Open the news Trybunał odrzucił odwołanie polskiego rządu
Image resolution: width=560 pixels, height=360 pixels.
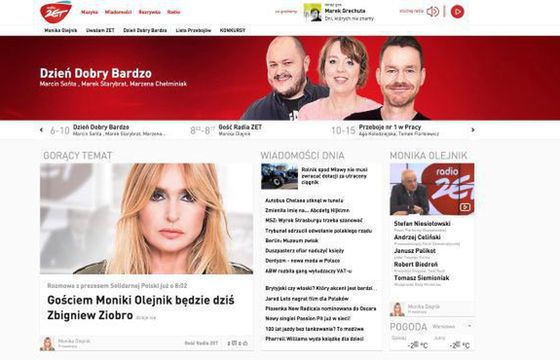click(319, 231)
